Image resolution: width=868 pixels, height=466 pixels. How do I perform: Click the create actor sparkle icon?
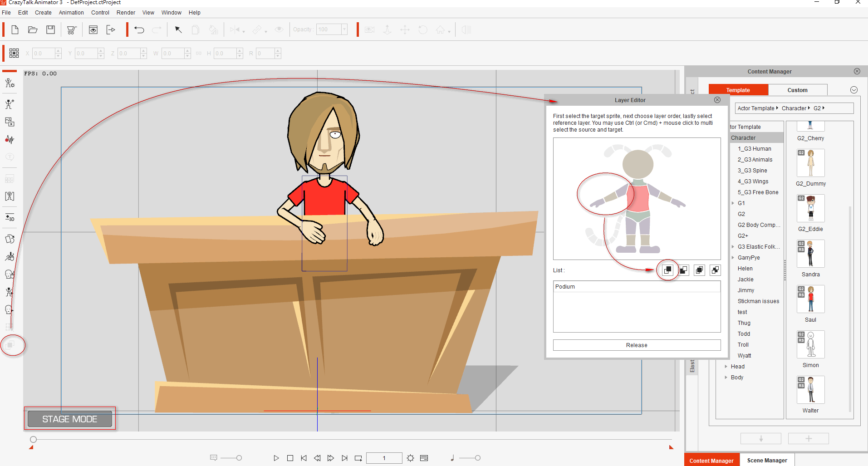10,104
